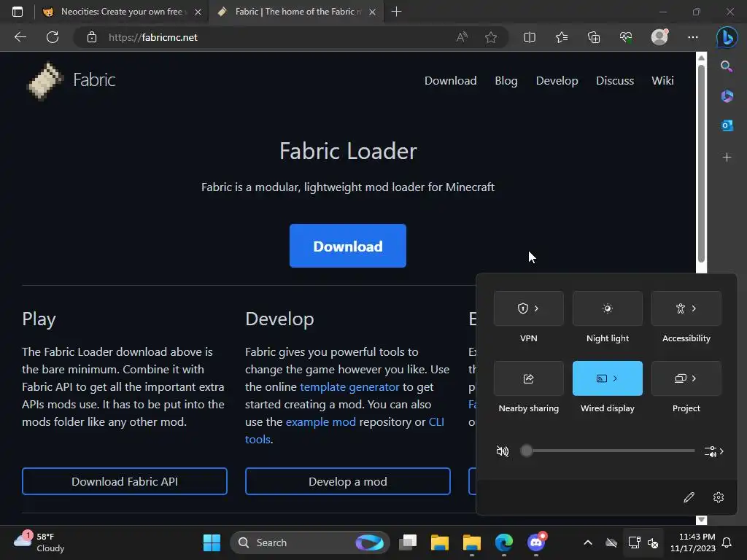Open split screen icon in Edge toolbar

click(530, 37)
